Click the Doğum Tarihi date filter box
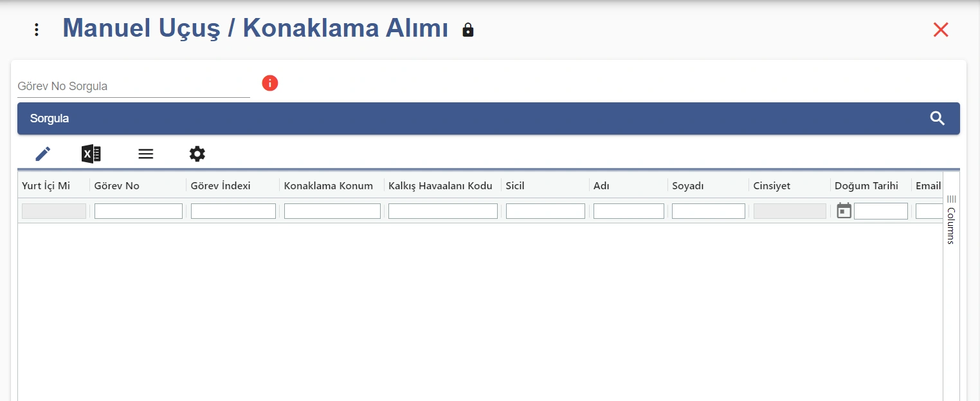This screenshot has width=980, height=401. (881, 211)
